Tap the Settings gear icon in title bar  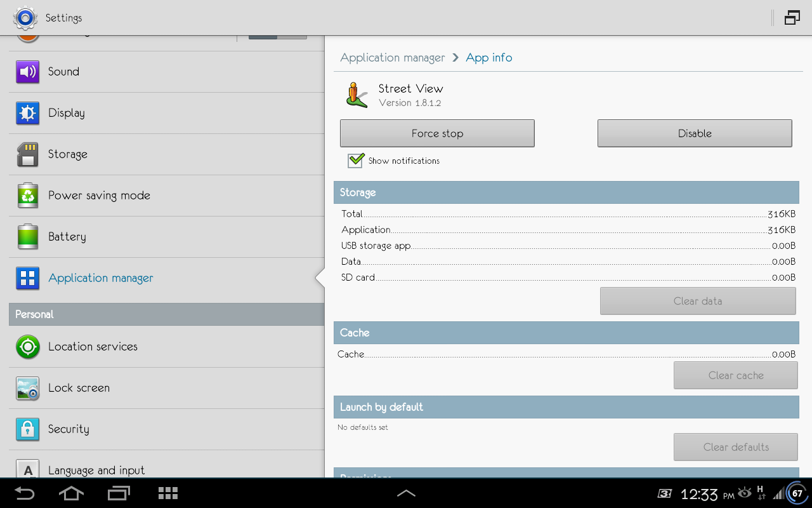(25, 18)
